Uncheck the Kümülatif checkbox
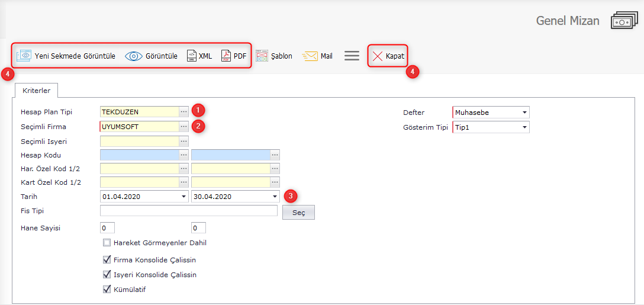This screenshot has height=305, width=644. 107,290
